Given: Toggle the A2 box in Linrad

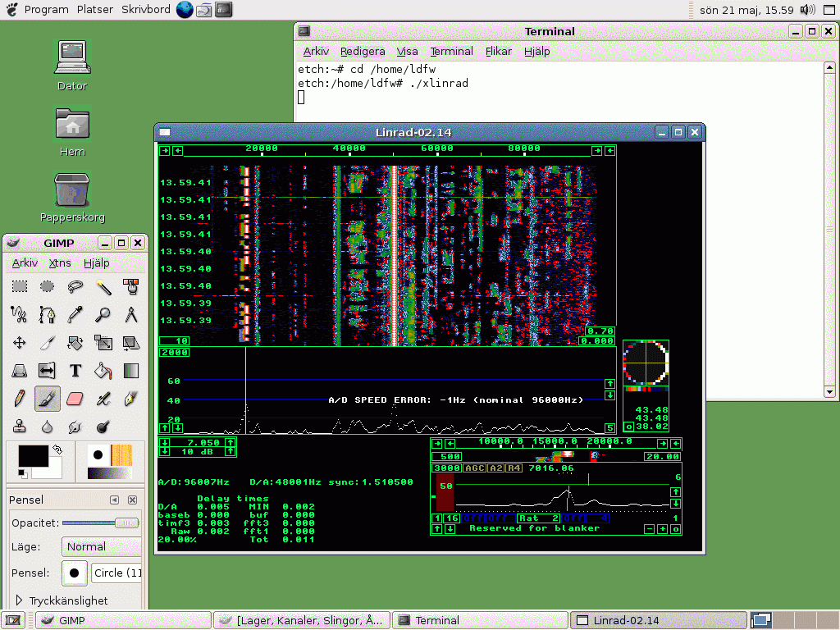Looking at the screenshot, I should (496, 468).
